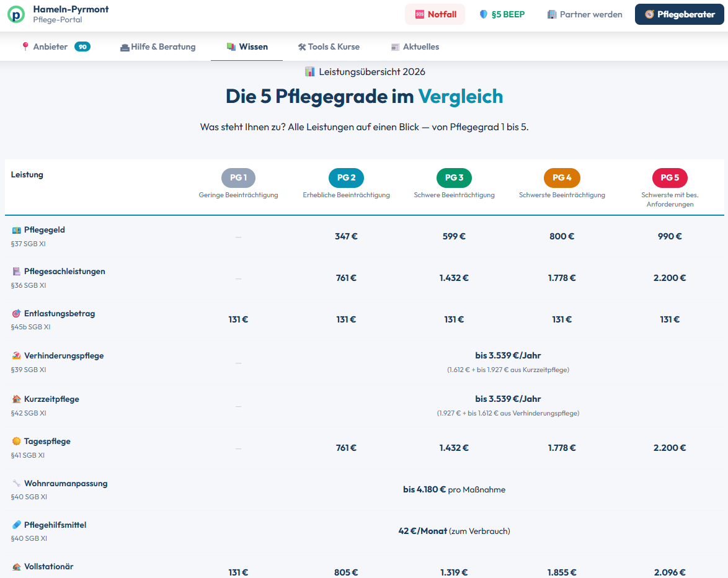
Task: Select the Hilfe & Beratung tab
Action: [158, 47]
